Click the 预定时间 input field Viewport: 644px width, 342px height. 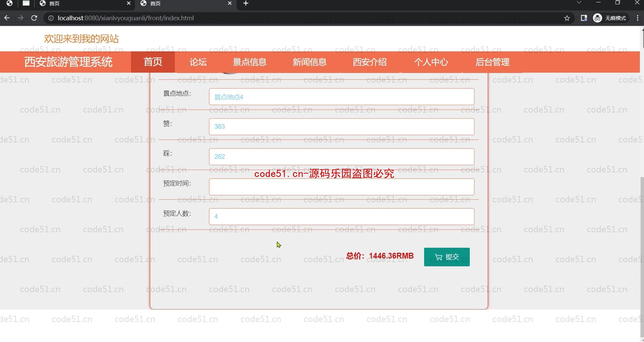pyautogui.click(x=341, y=186)
